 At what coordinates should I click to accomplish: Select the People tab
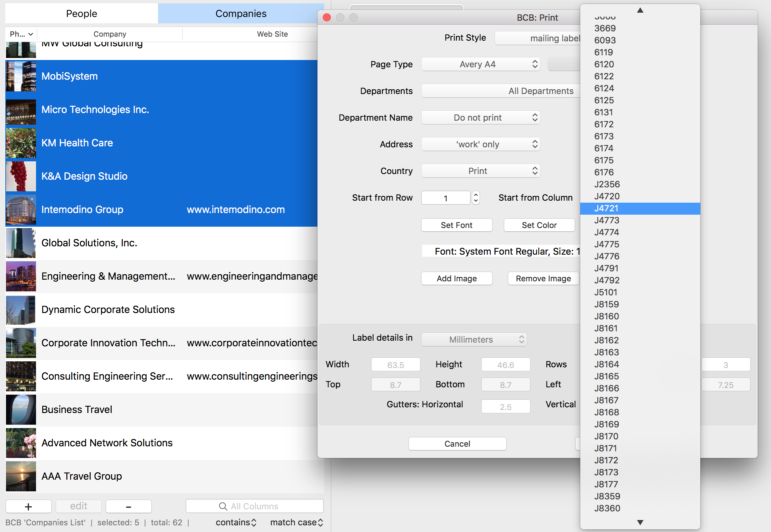(83, 13)
